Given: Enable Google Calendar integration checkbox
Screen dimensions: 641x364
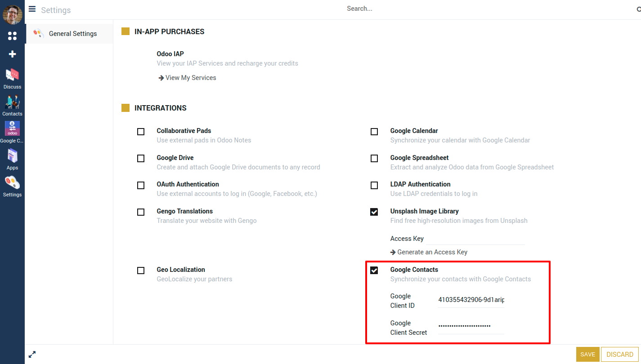Looking at the screenshot, I should pos(374,132).
